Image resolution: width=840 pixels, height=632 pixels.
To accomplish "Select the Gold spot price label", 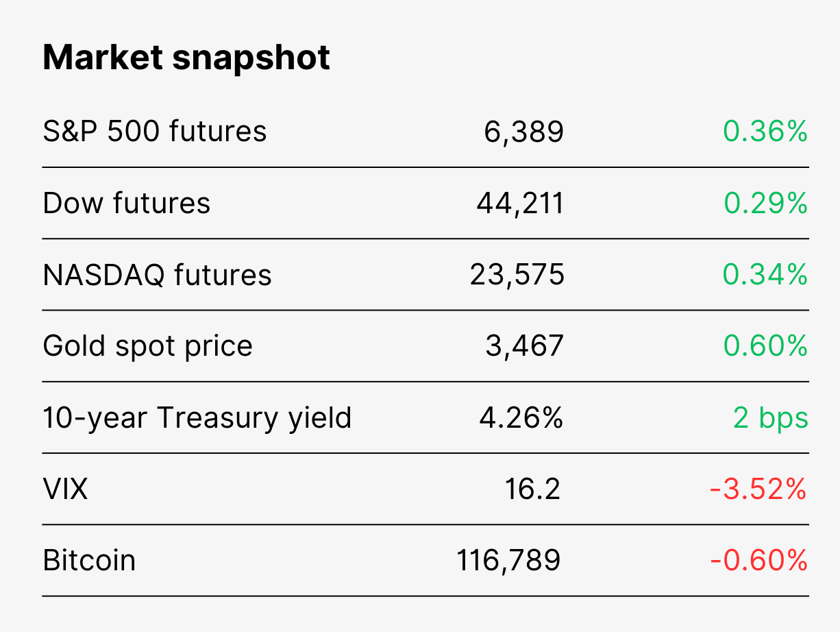I will click(148, 347).
